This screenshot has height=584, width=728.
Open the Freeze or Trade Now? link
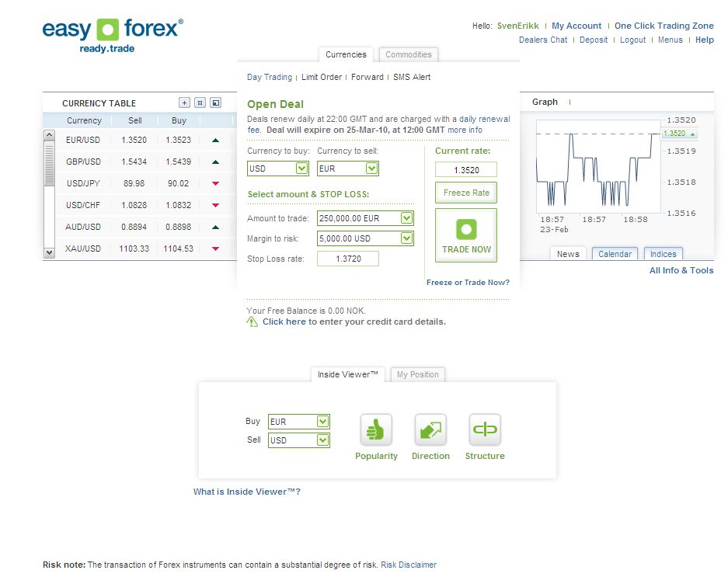pos(468,282)
